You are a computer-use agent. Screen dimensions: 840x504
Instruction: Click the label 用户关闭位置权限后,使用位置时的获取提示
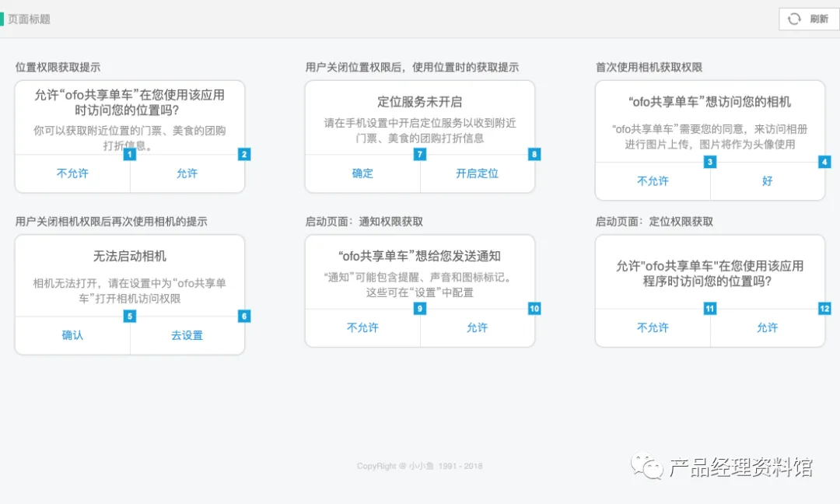point(412,67)
